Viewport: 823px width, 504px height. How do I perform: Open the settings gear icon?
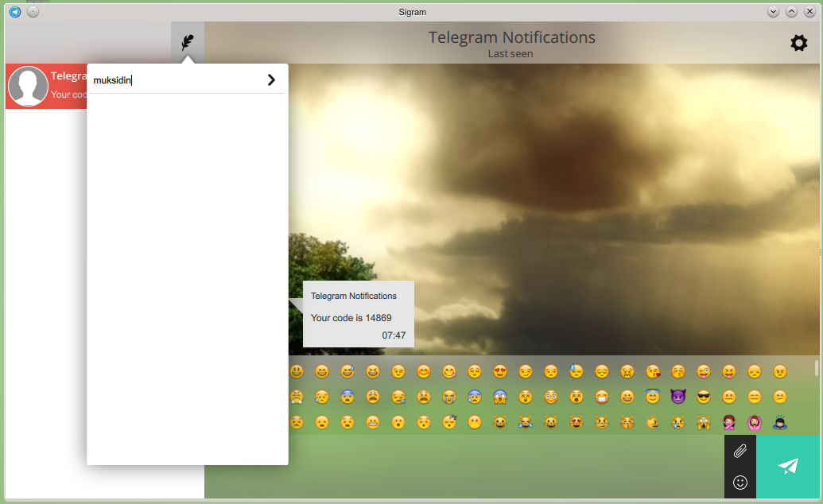(798, 43)
